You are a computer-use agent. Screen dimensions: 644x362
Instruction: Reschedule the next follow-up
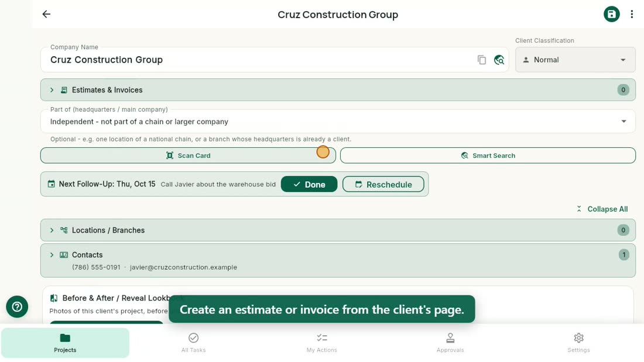pyautogui.click(x=383, y=184)
